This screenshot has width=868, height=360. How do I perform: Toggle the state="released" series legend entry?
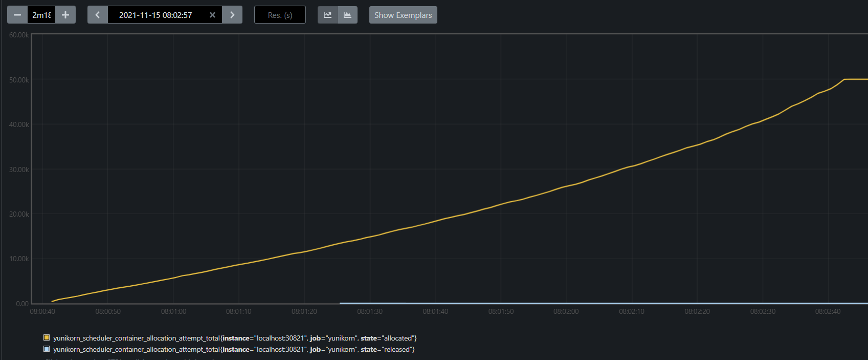pyautogui.click(x=234, y=349)
